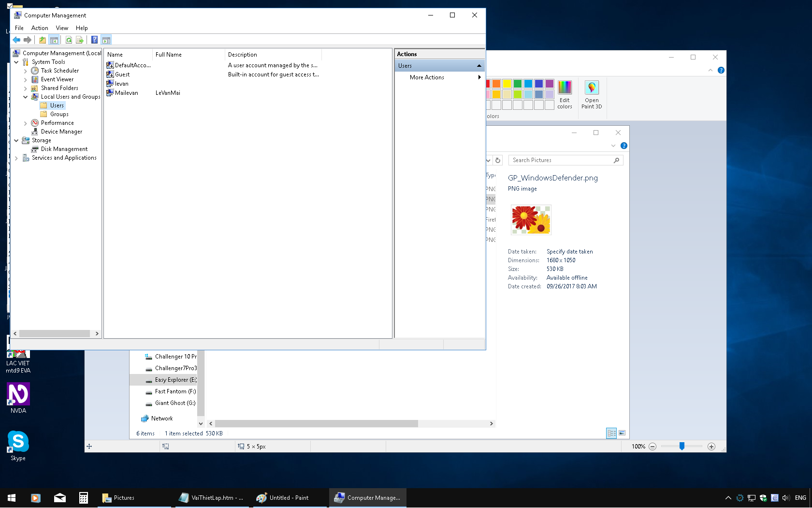Viewport: 812px width, 508px height.
Task: Select the Back navigation arrow in Computer Management
Action: point(16,40)
